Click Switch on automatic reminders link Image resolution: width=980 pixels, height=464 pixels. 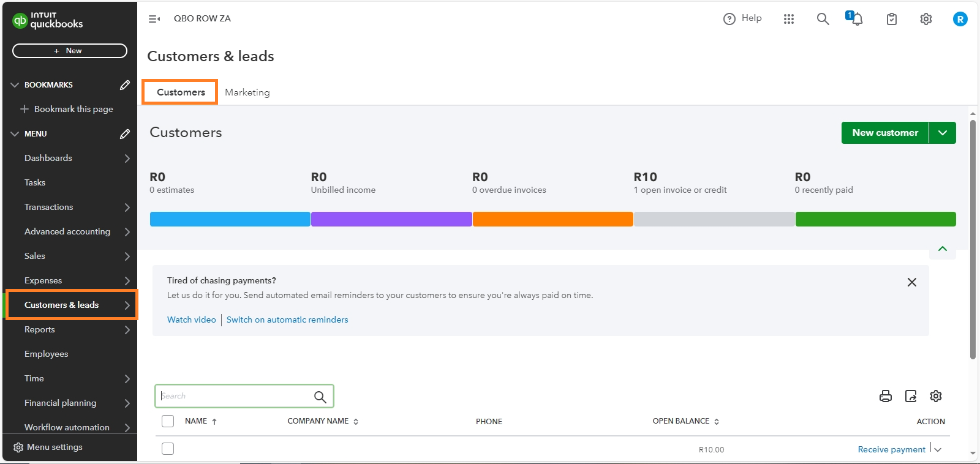click(287, 320)
